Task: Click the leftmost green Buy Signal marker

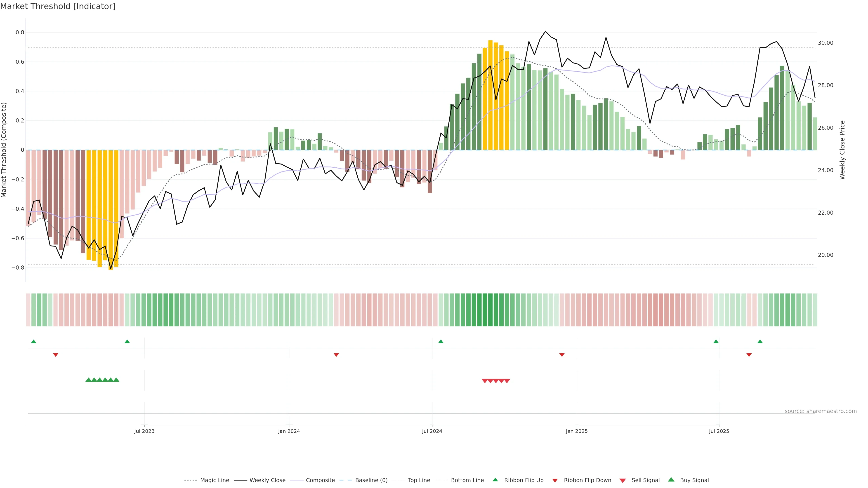Action: pos(89,380)
